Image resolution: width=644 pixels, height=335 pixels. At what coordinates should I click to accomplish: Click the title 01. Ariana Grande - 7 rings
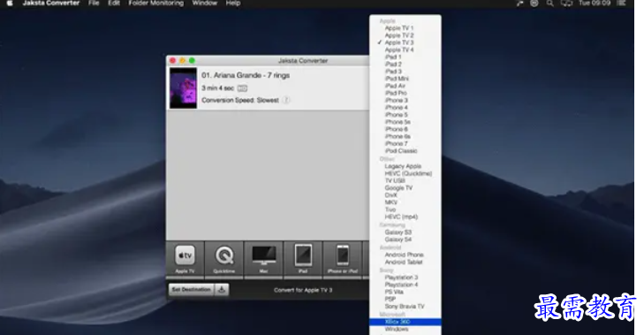click(x=246, y=75)
